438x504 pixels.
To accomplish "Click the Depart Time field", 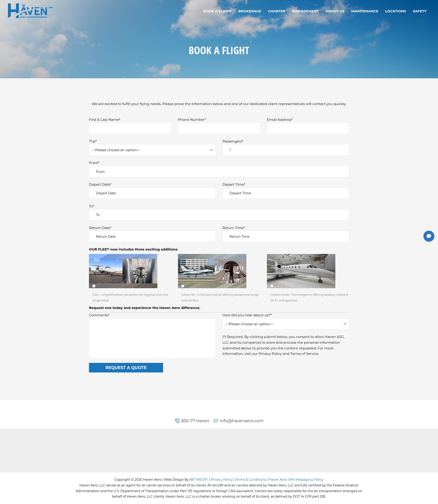I will [285, 193].
